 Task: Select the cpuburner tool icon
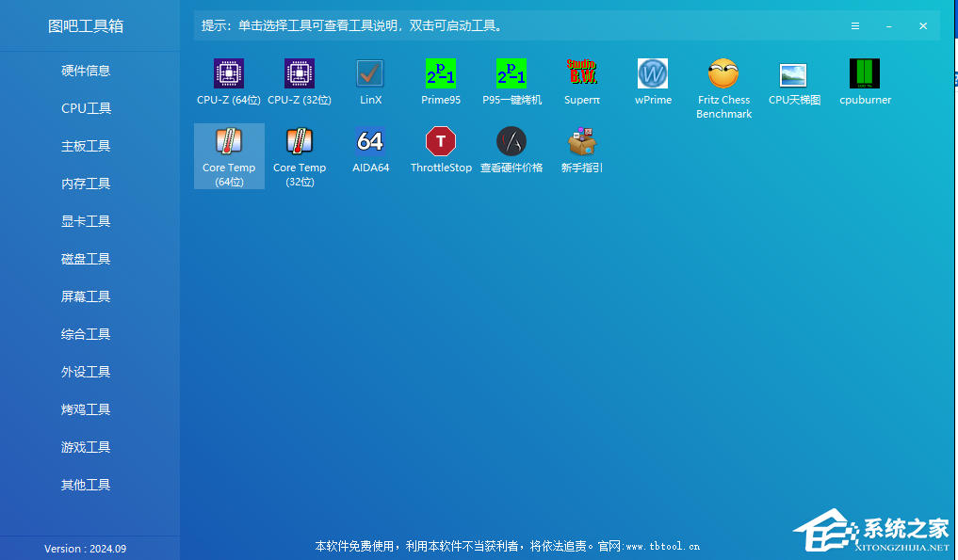(x=865, y=74)
